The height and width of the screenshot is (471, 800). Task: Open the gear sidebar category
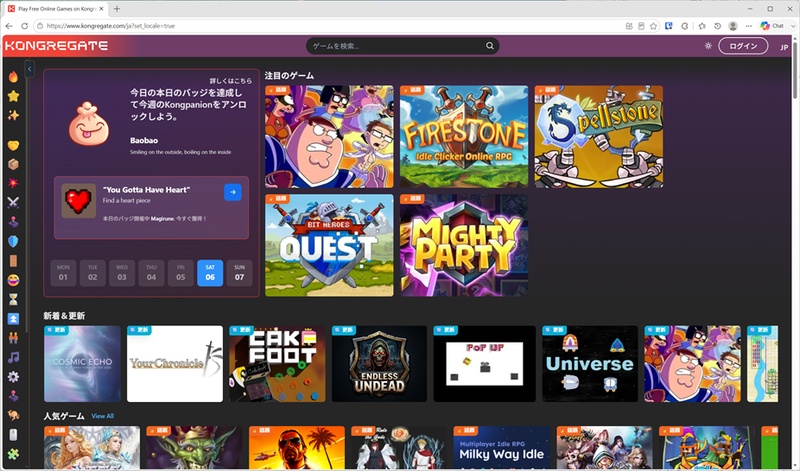point(13,377)
